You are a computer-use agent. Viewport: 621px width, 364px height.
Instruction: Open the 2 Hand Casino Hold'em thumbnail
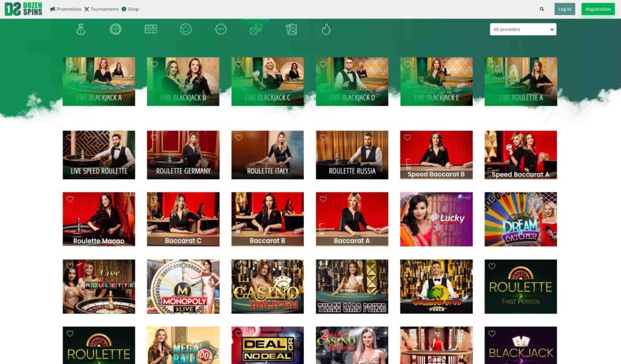(x=352, y=345)
